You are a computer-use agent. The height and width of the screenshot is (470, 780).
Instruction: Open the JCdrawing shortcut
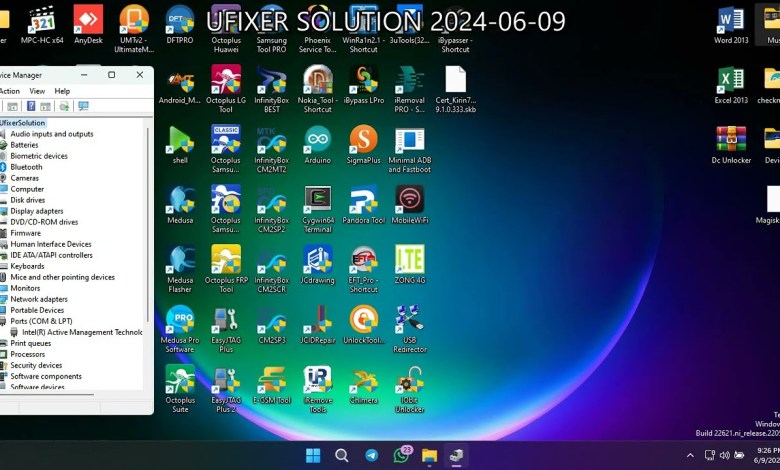point(317,265)
